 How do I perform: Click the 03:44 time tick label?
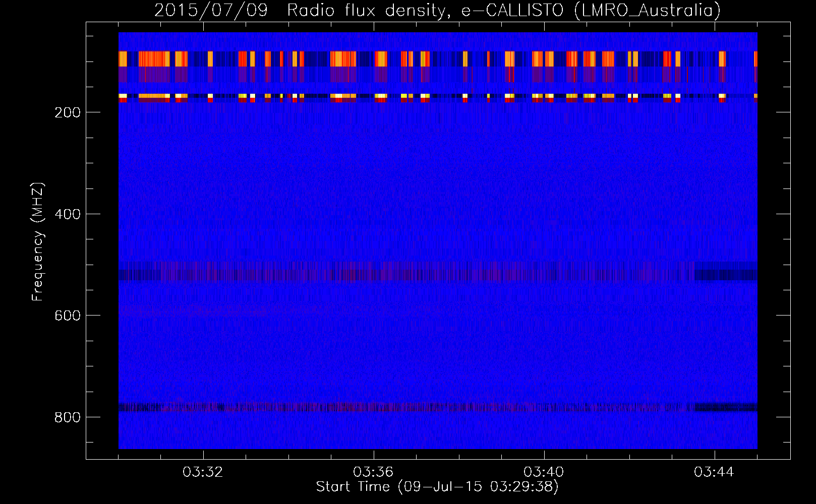(x=714, y=472)
